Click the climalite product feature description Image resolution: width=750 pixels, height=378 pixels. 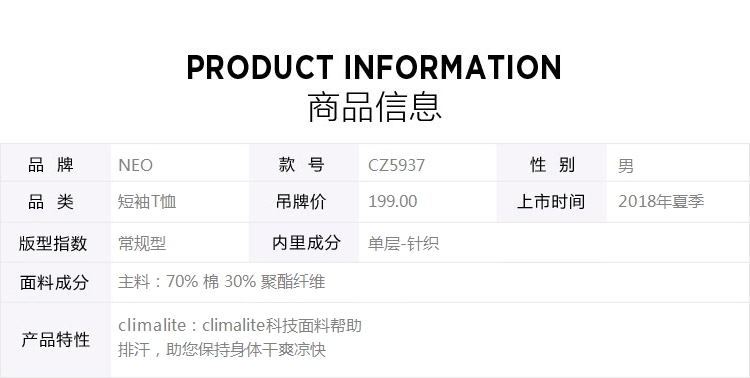(240, 337)
